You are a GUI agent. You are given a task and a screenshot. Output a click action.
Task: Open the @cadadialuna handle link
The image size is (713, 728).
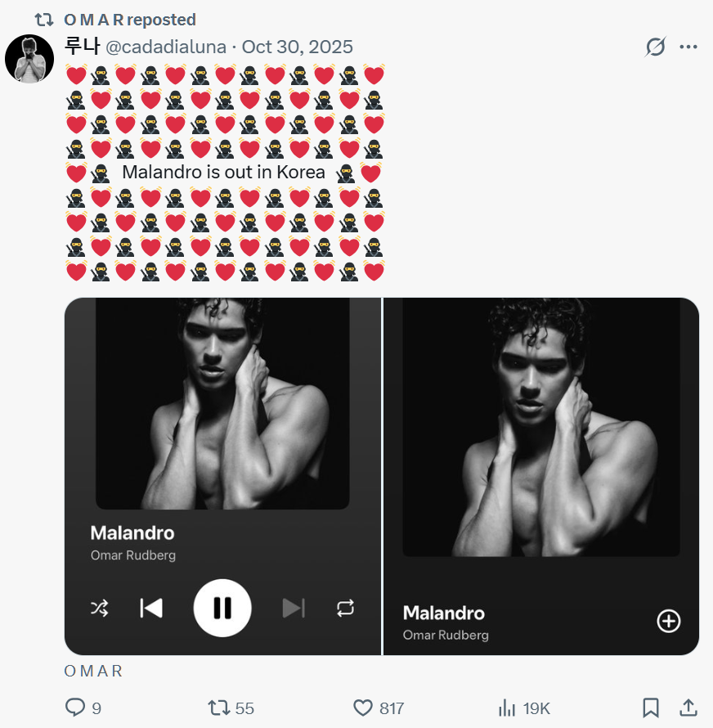click(x=166, y=47)
